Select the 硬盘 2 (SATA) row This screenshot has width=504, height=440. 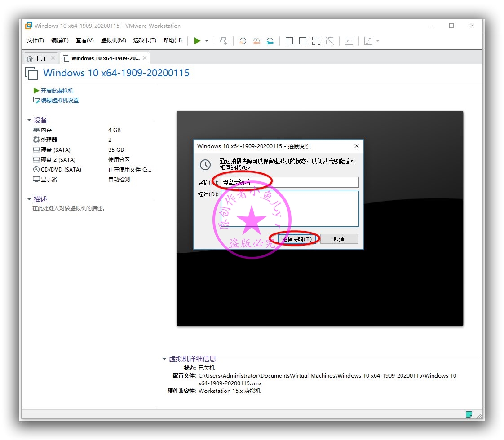coord(92,160)
